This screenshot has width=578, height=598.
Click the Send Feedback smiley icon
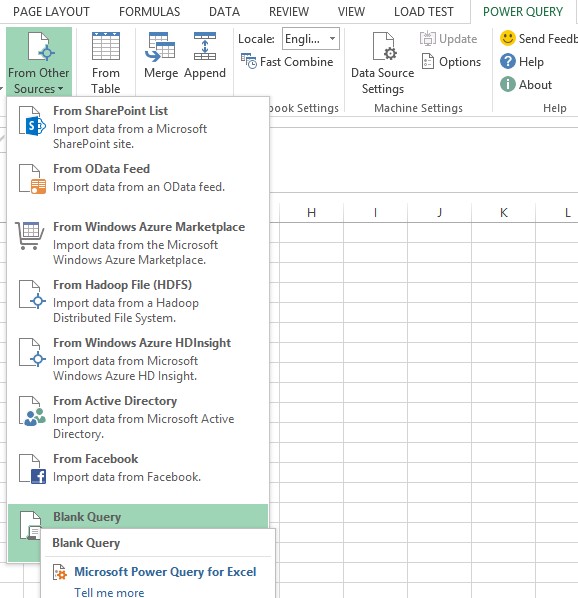(x=508, y=39)
